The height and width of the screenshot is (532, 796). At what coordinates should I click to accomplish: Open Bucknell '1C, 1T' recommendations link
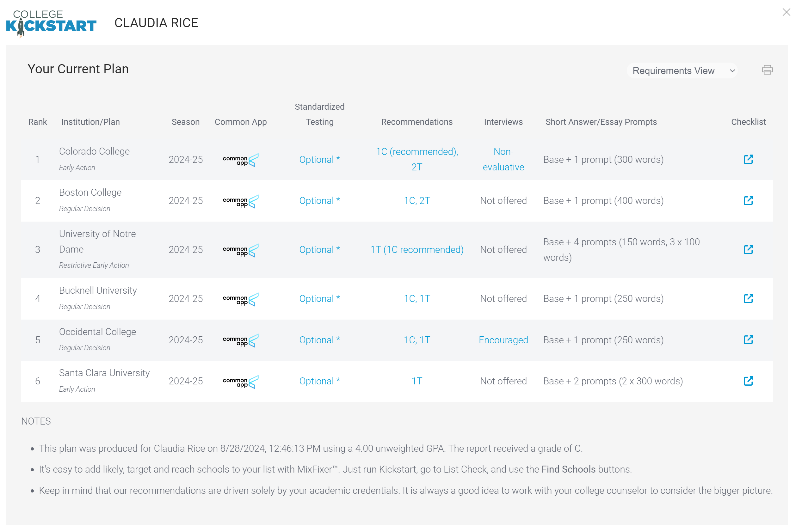click(x=417, y=299)
